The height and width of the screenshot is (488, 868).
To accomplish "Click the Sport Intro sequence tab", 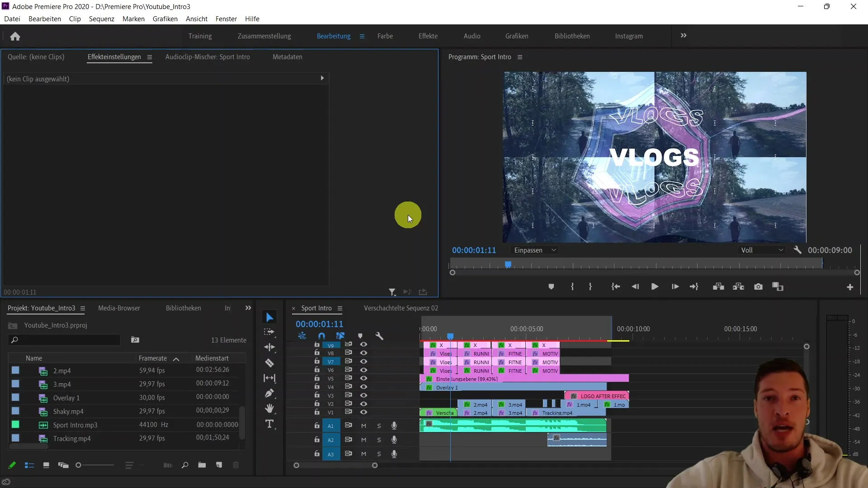I will tap(316, 308).
